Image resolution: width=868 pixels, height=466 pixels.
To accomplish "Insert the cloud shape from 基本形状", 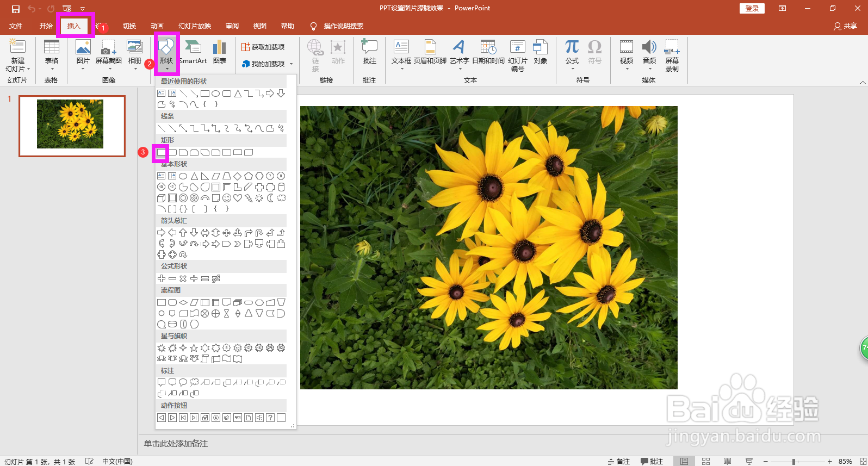I will (x=281, y=198).
